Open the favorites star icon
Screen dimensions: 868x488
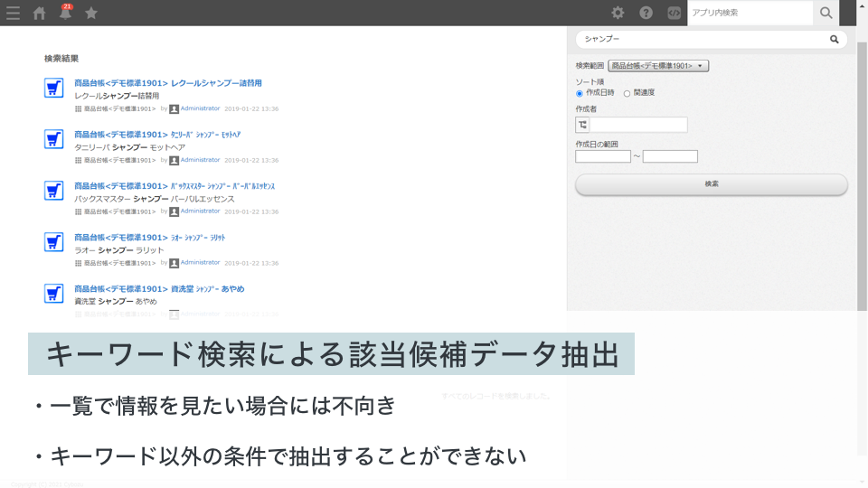(x=91, y=13)
